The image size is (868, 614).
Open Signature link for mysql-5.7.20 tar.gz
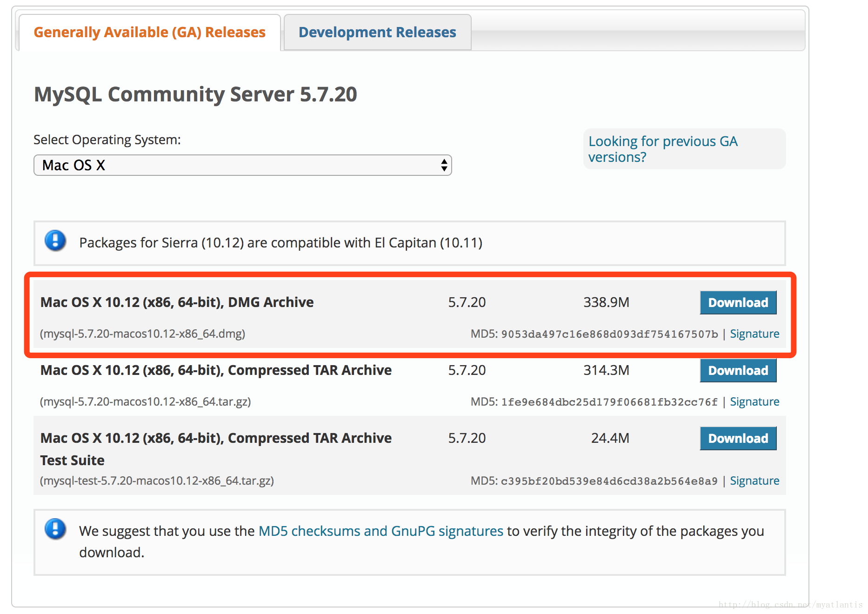[754, 401]
